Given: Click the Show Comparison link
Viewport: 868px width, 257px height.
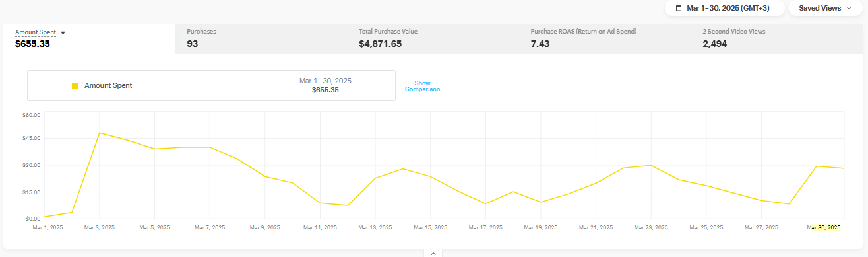Looking at the screenshot, I should click(422, 86).
